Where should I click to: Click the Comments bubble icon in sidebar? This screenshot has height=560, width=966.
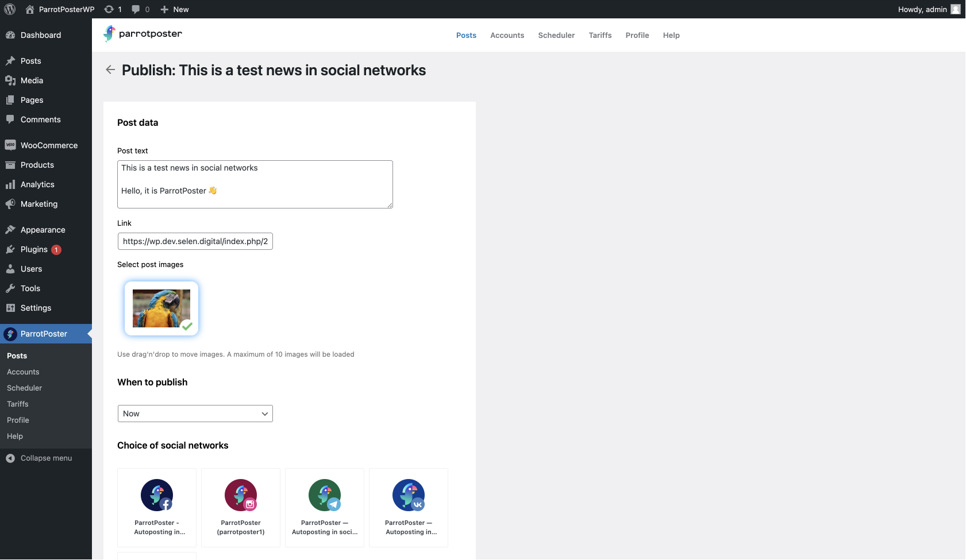[x=10, y=119]
